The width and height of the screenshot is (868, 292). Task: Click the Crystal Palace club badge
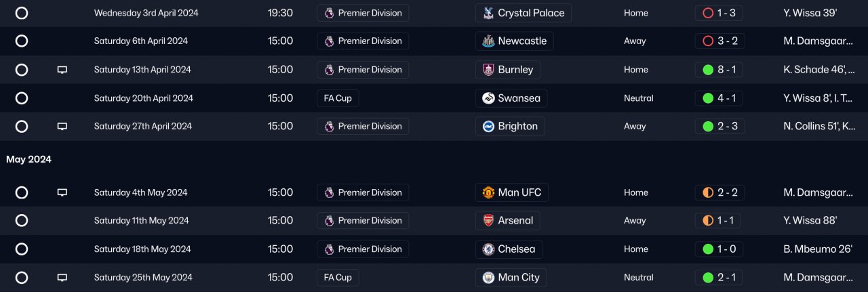pyautogui.click(x=488, y=13)
